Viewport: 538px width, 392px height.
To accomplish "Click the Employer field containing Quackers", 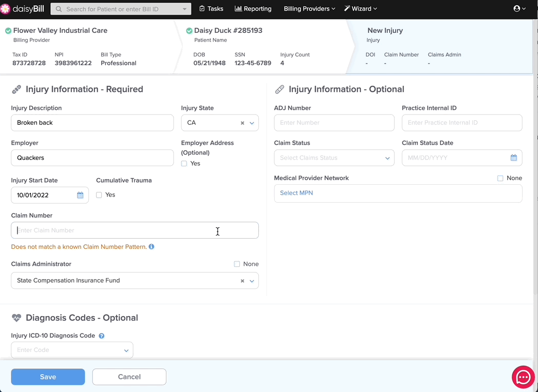I will click(92, 158).
